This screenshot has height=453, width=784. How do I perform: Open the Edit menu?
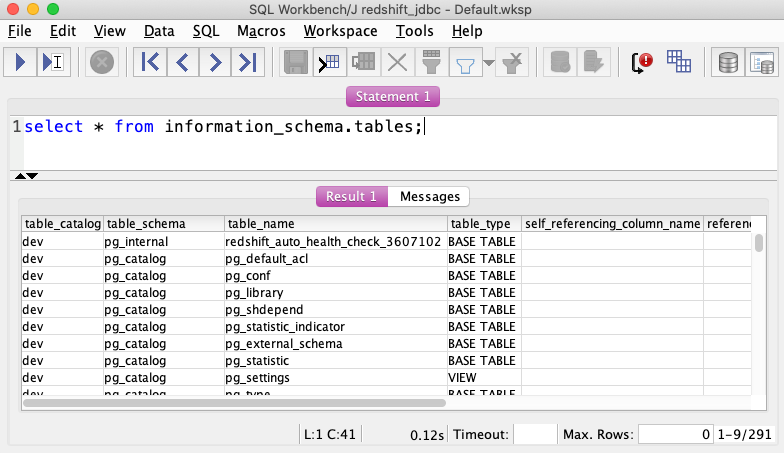[x=63, y=31]
